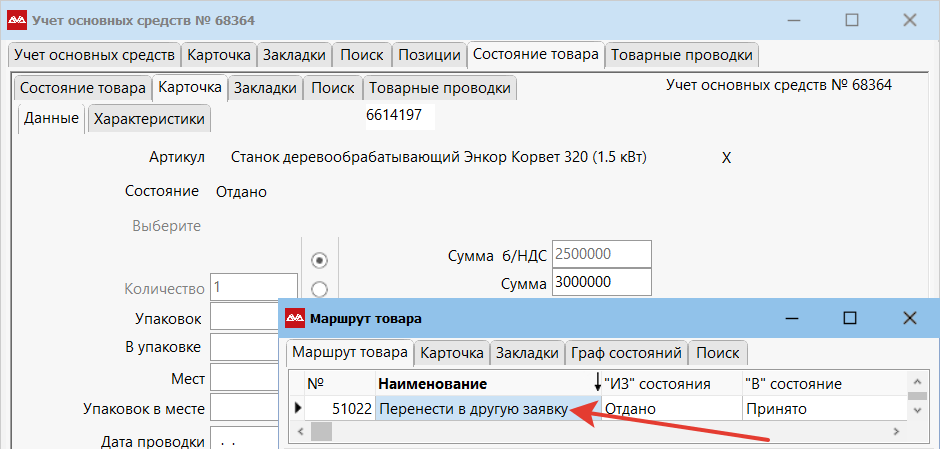Screen dimensions: 940x449
Task: Click the Сумма input field with 3000000
Action: coord(600,283)
